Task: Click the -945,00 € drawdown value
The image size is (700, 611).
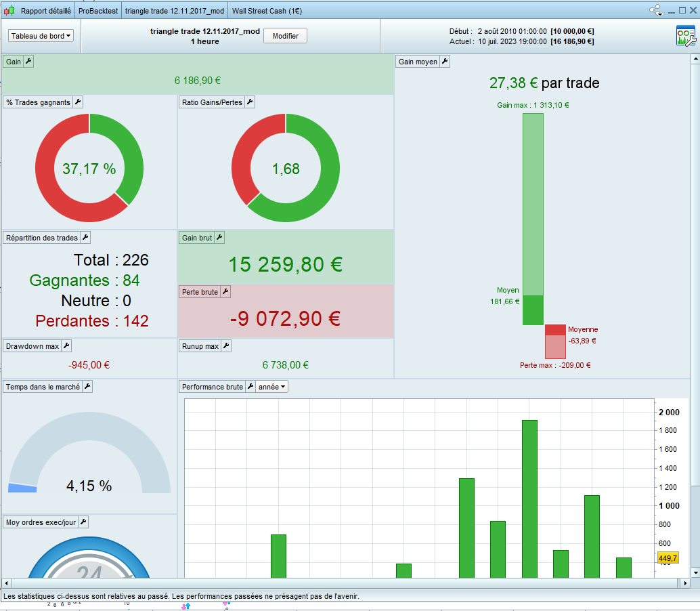Action: 89,365
